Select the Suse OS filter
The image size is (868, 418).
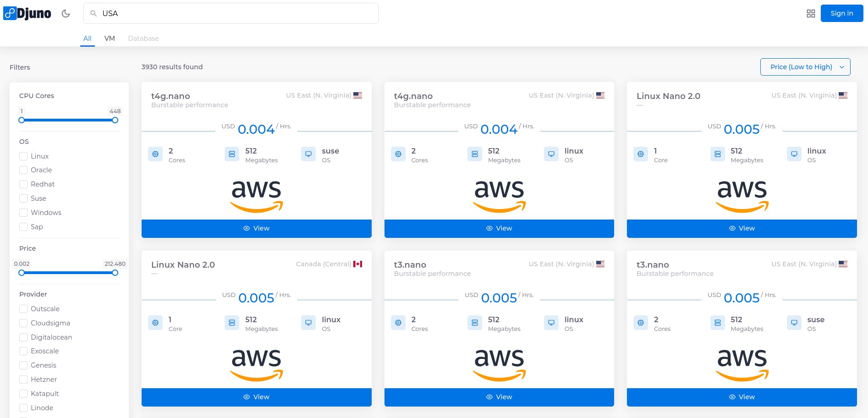pos(23,198)
